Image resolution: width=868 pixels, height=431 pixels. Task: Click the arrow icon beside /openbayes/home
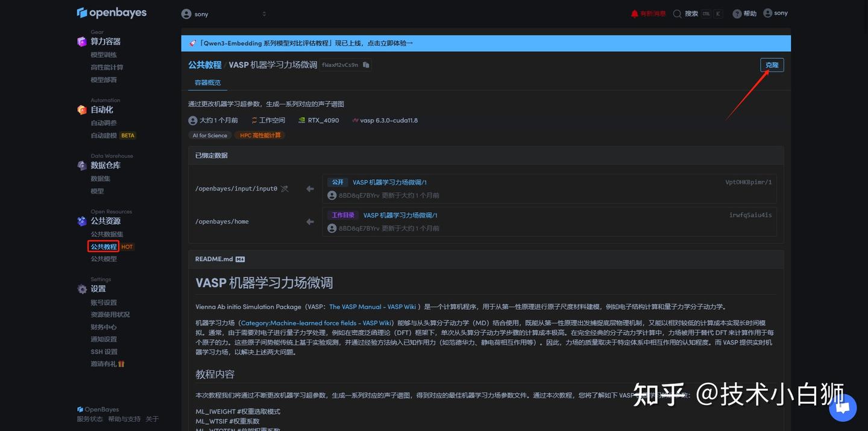tap(310, 222)
